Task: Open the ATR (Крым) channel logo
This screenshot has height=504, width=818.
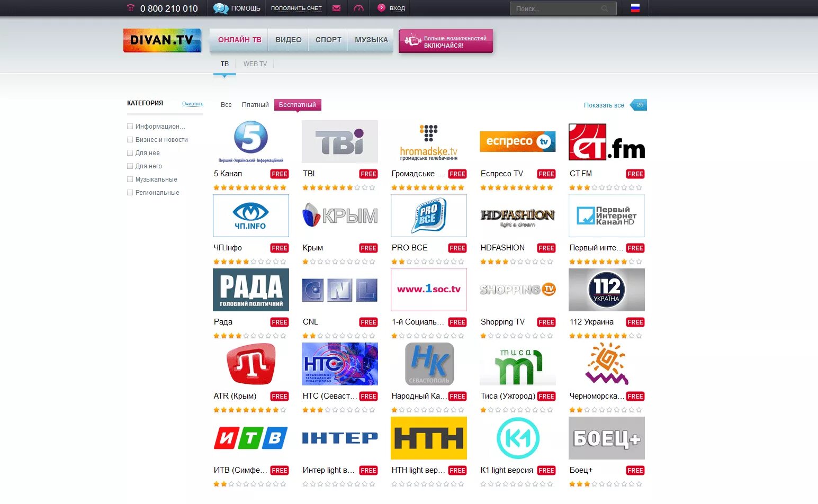Action: [x=251, y=364]
